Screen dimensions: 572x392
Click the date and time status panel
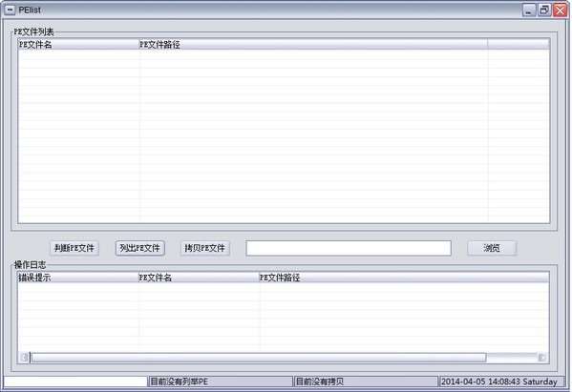click(x=501, y=382)
